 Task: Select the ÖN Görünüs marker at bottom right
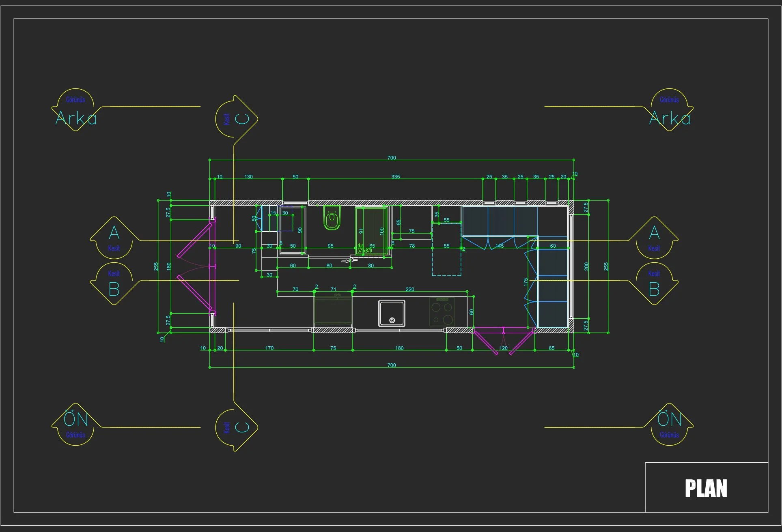pyautogui.click(x=670, y=424)
